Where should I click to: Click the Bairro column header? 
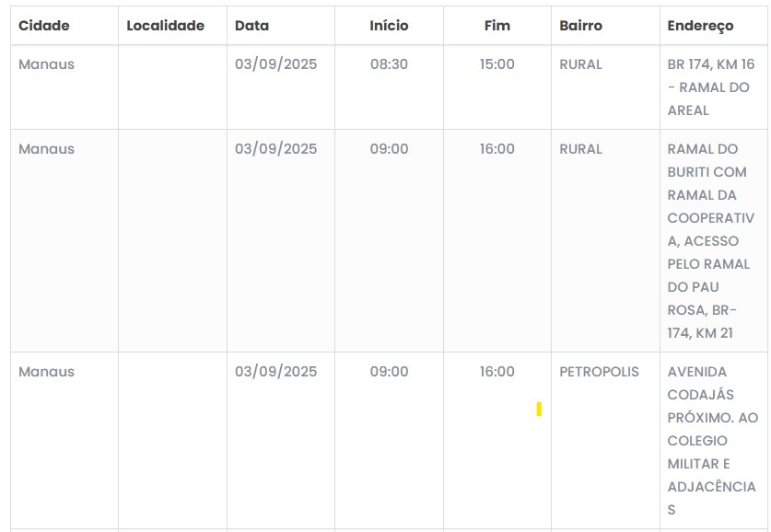point(580,26)
